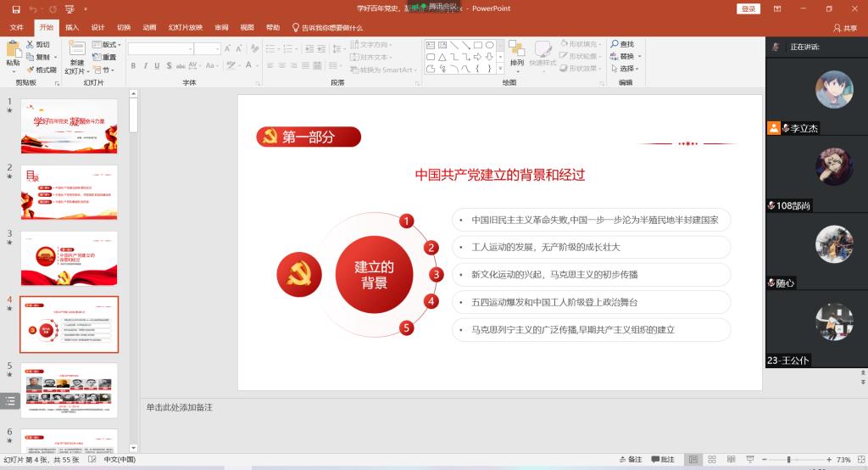Toggle normal view button in status bar
Screen dimensions: 868x470
pos(693,460)
